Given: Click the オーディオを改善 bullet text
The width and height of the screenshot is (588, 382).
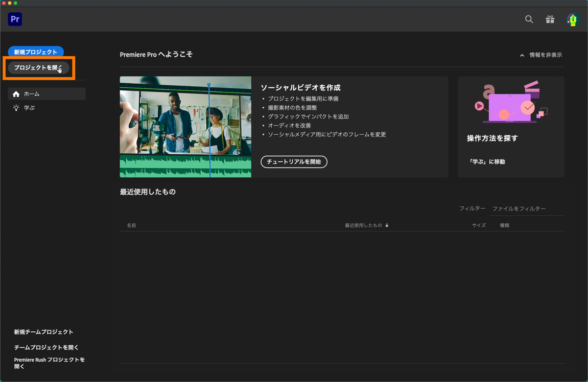Looking at the screenshot, I should tap(289, 126).
